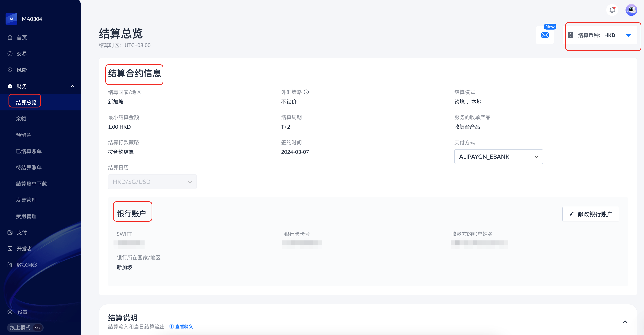Open the user avatar profile

click(631, 10)
